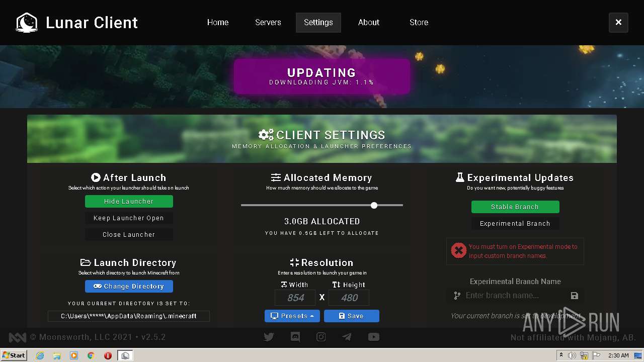Open the Servers tab
The image size is (644, 362).
tap(268, 23)
